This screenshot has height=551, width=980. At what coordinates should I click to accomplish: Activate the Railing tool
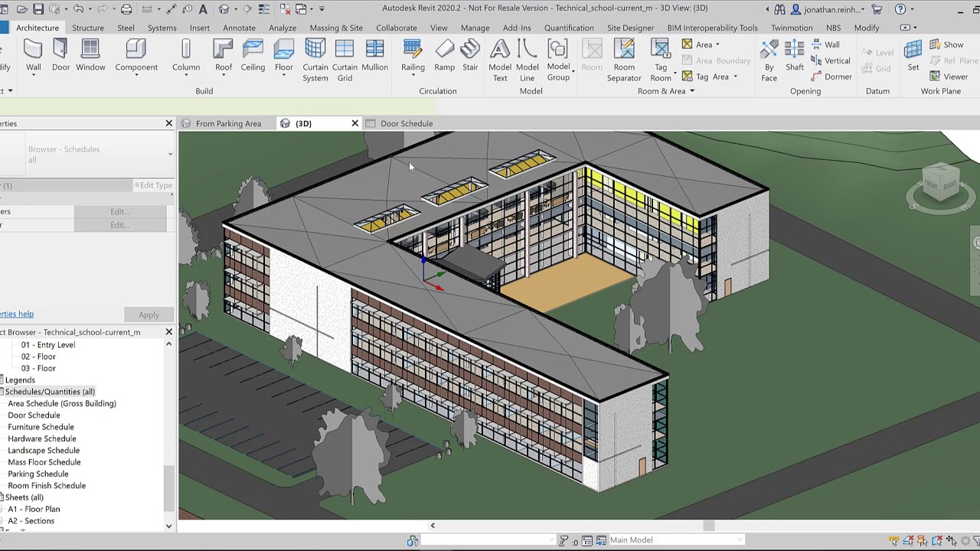coord(413,56)
